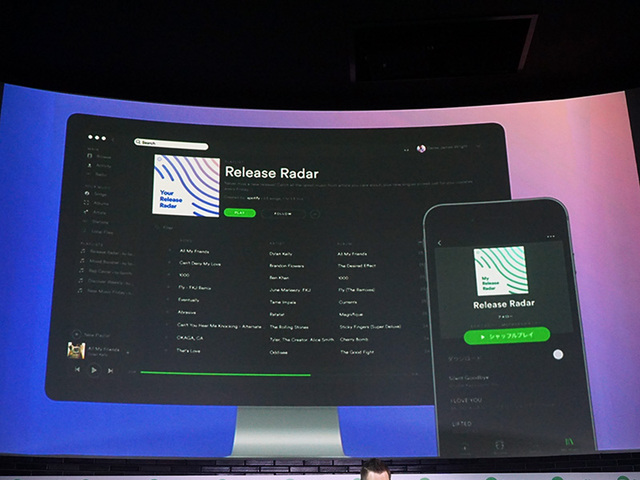The height and width of the screenshot is (480, 640).
Task: Select the track 1000 in the list
Action: pos(184,275)
